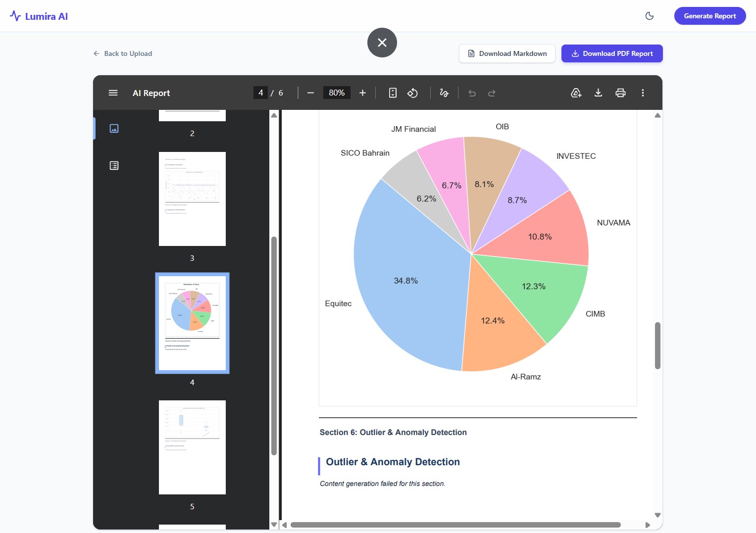Click the CIMB 12.3% pie slice
The height and width of the screenshot is (533, 756).
pyautogui.click(x=534, y=287)
